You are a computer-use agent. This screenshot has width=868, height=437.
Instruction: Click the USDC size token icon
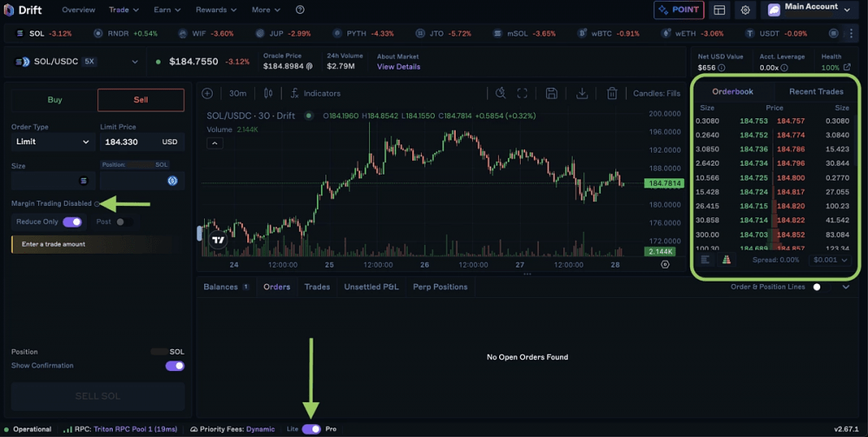172,181
